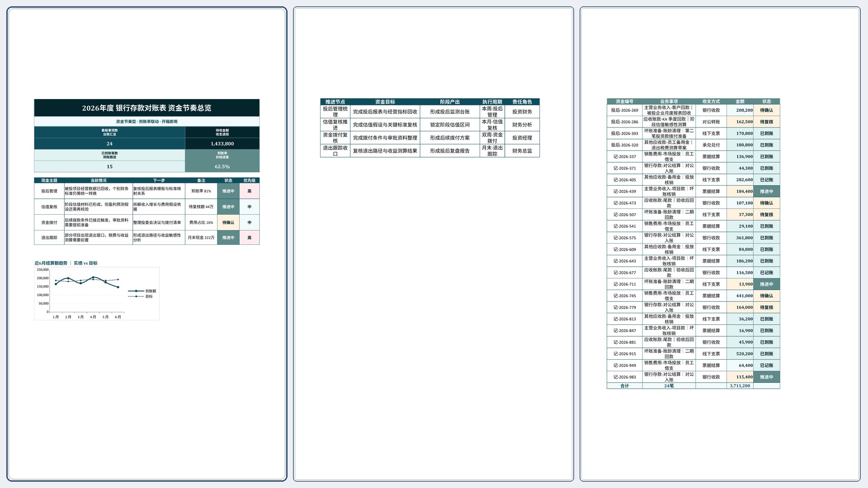This screenshot has width=868, height=488.
Task: Select the '整理投委会决议与拨付清单' cell
Action: tap(159, 223)
